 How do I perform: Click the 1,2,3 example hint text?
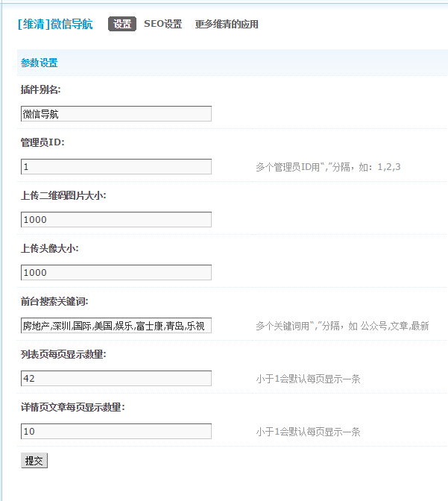388,167
